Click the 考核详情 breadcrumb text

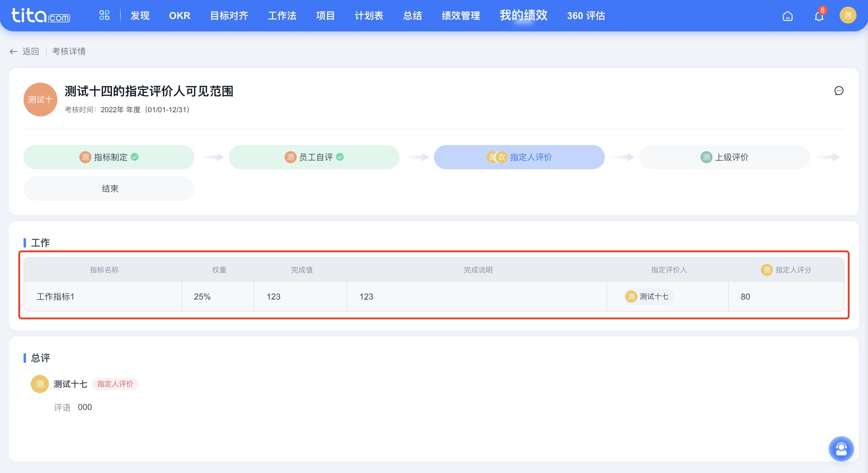point(69,52)
